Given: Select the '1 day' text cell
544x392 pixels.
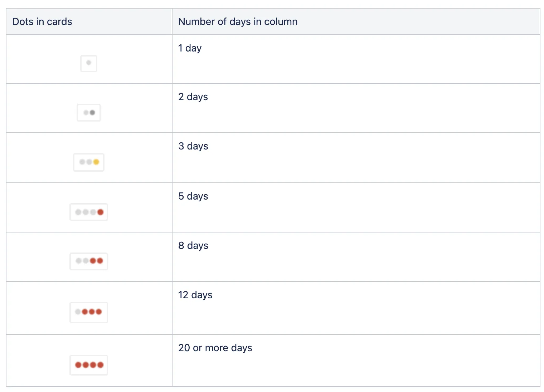Looking at the screenshot, I should (x=190, y=48).
